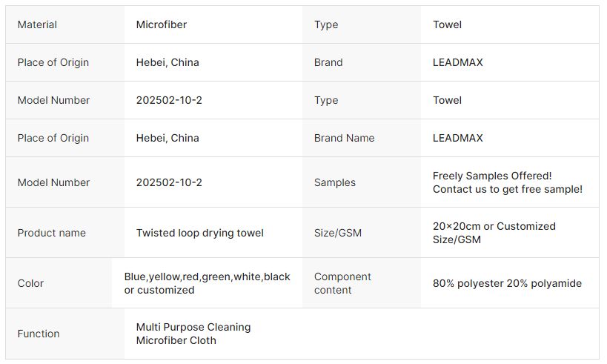Click 20×20cm or Customized Size/GSM value

tap(494, 233)
